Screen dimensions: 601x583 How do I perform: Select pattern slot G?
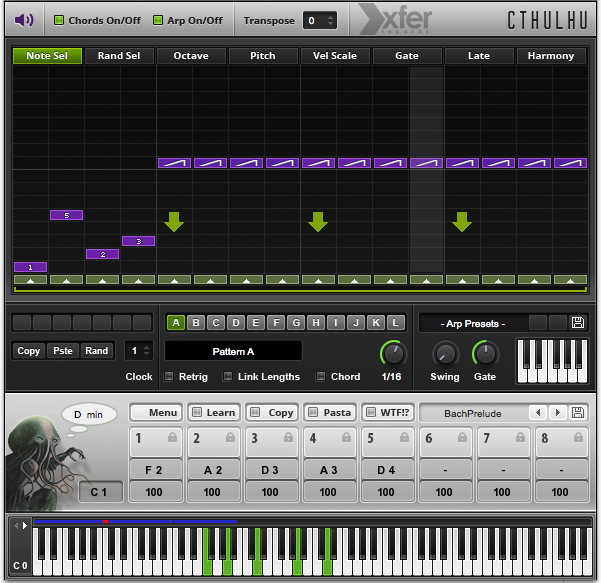(296, 323)
